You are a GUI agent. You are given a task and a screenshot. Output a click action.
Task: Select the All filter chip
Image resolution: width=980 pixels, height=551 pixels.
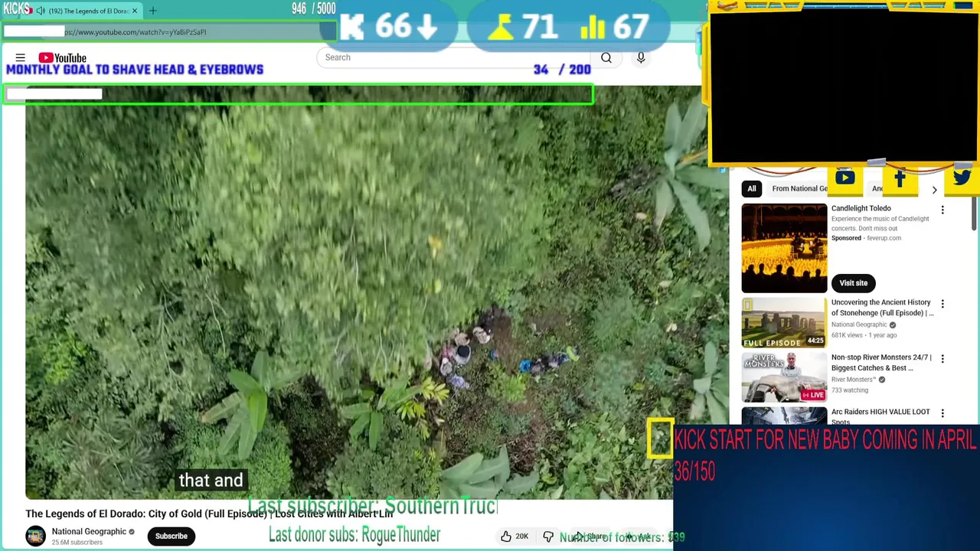(752, 188)
